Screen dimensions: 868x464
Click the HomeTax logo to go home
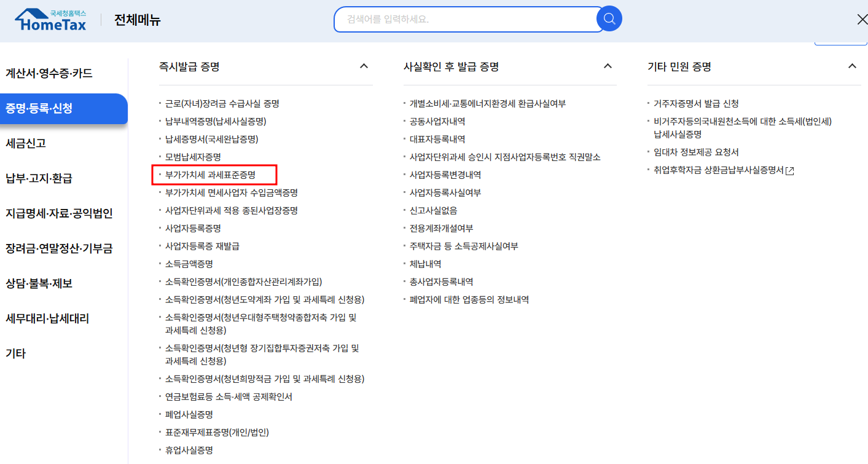click(x=49, y=18)
